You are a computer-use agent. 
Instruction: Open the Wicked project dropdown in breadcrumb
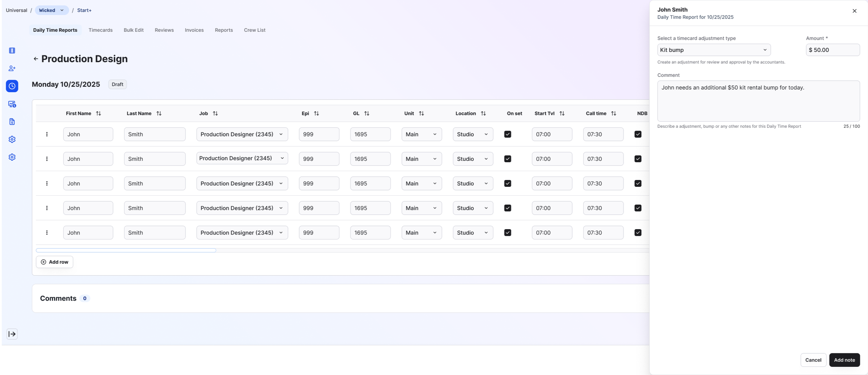[51, 10]
